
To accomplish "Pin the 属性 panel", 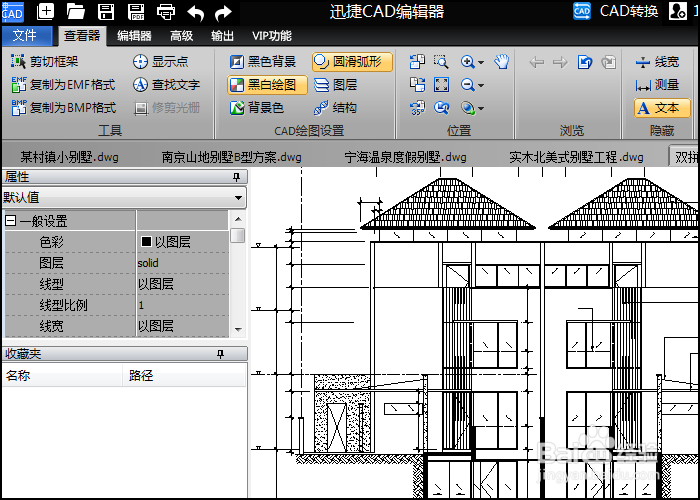I will coord(236,178).
